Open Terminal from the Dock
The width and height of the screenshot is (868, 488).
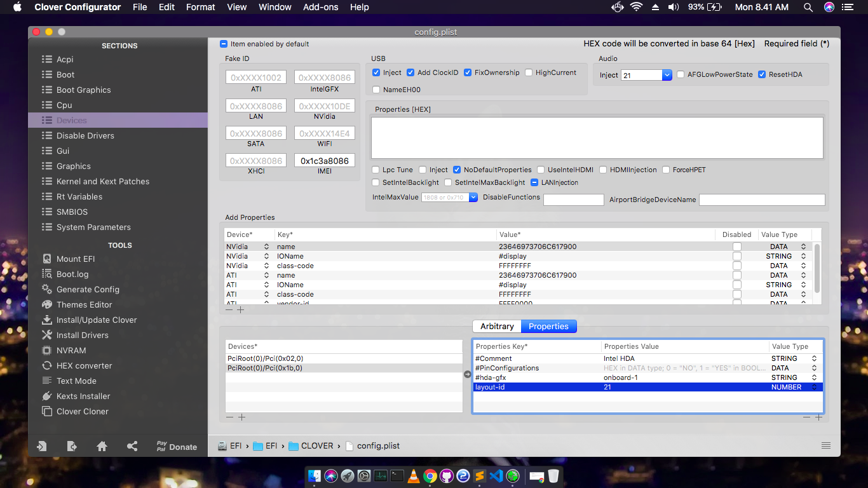pyautogui.click(x=397, y=475)
